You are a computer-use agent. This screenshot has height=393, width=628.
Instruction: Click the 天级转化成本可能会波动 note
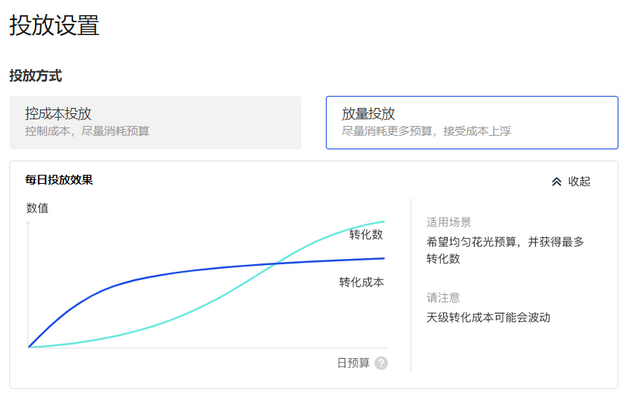pyautogui.click(x=488, y=317)
